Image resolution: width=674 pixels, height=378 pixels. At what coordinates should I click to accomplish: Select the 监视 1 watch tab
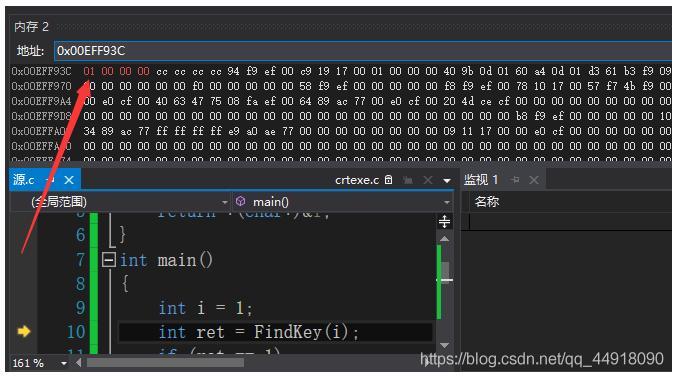[x=481, y=180]
